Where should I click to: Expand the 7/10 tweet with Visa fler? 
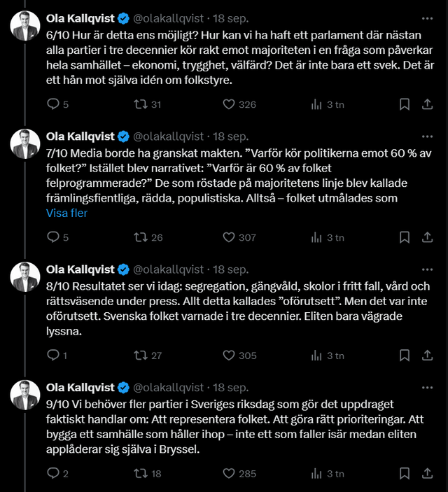pos(66,213)
